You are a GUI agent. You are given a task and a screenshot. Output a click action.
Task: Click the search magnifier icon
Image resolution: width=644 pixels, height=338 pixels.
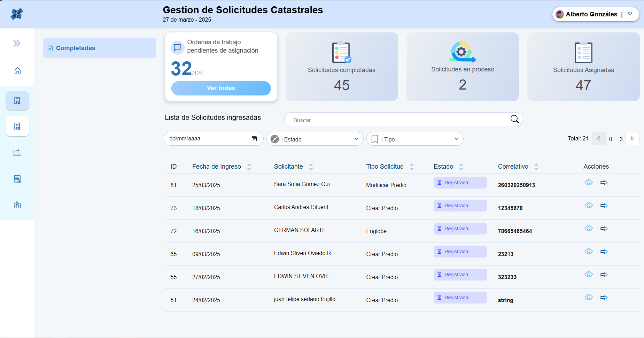click(514, 120)
